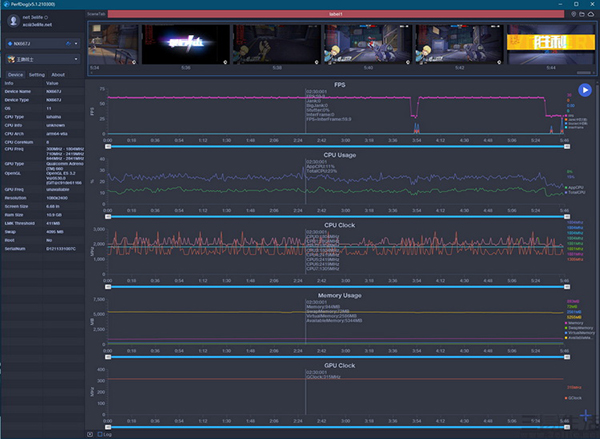Open the About tab
The height and width of the screenshot is (439, 600).
pos(58,75)
